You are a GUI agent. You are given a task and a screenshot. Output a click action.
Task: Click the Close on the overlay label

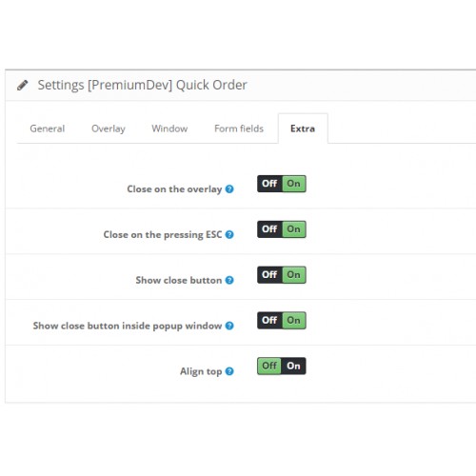point(174,189)
